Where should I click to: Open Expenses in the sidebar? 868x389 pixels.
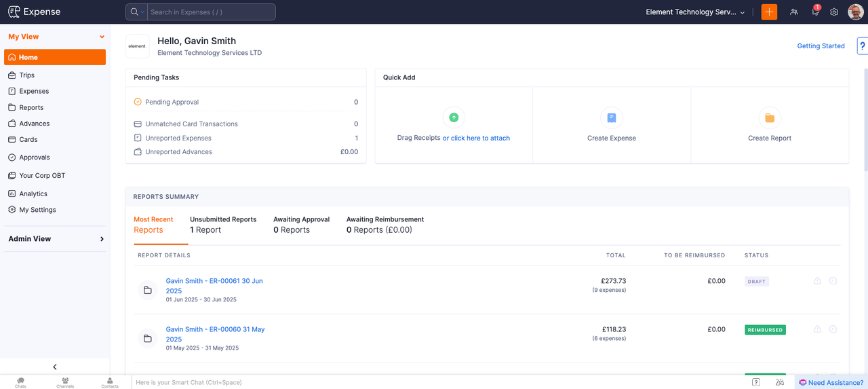coord(34,91)
